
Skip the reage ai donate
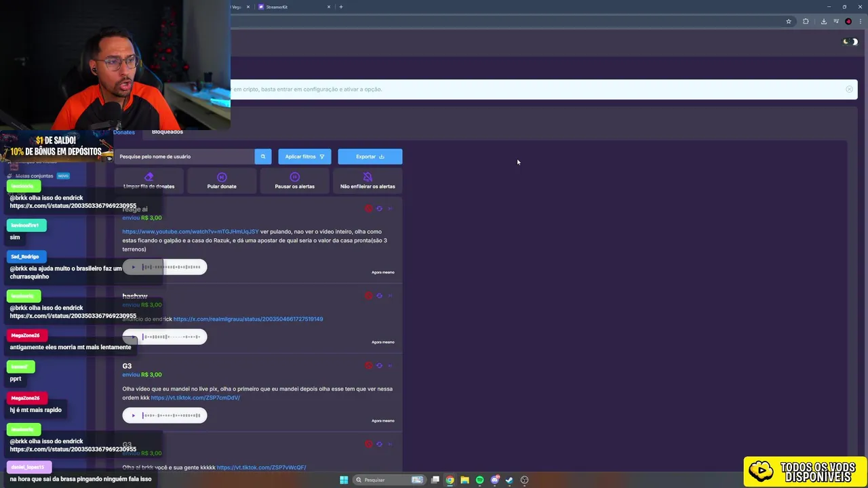(x=390, y=209)
